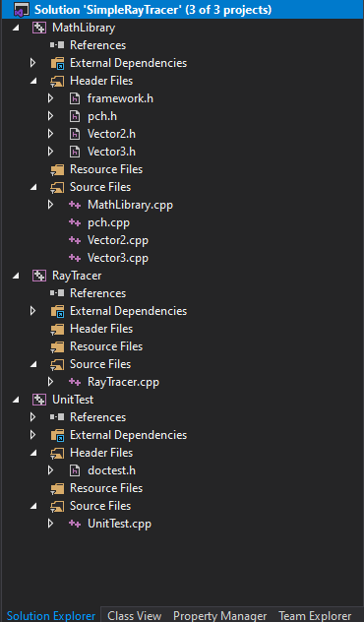Select the 'Vector2.h' file name
The image size is (364, 622).
[x=111, y=134]
